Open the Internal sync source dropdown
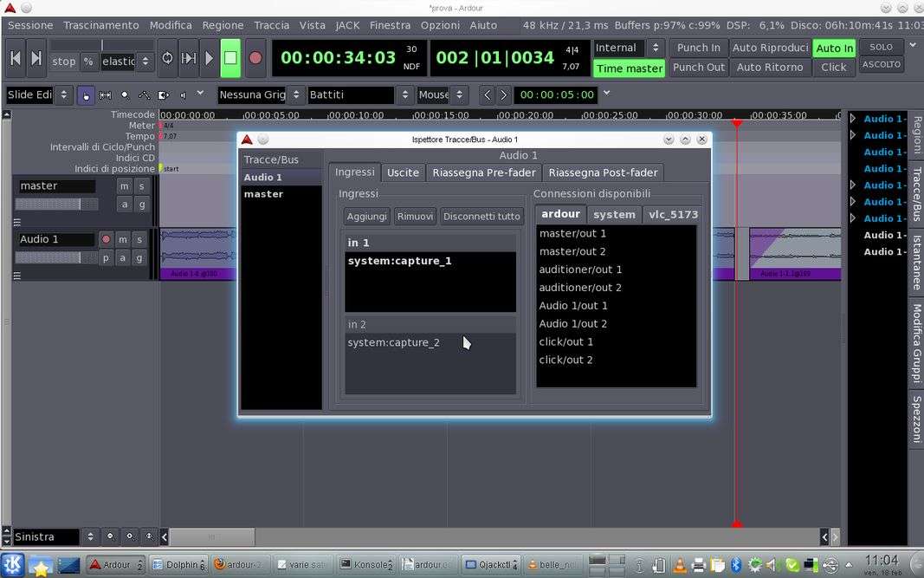Screen dimensions: 924x578 (x=629, y=49)
